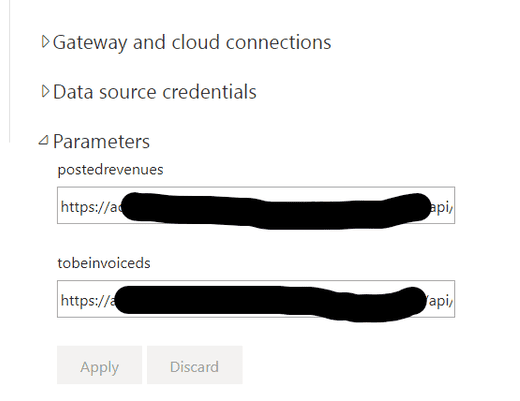Expand the Data source credentials triangle
Screen dimensions: 520x401
[45, 91]
